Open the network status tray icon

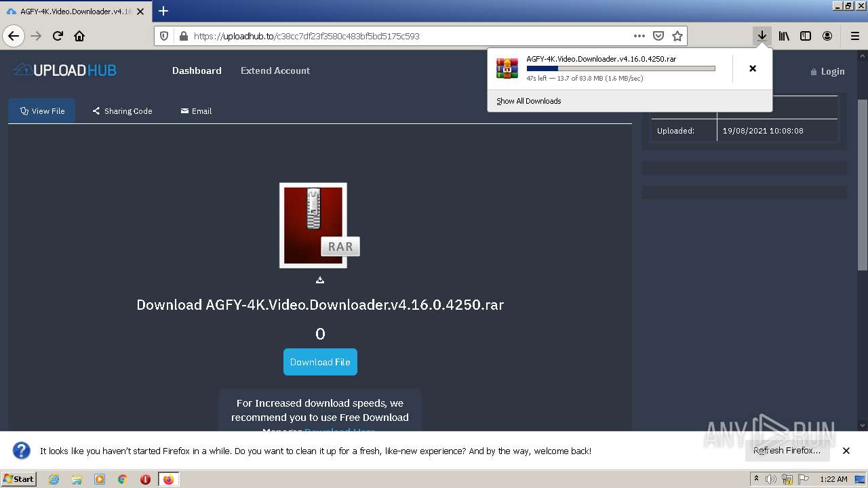coord(787,479)
